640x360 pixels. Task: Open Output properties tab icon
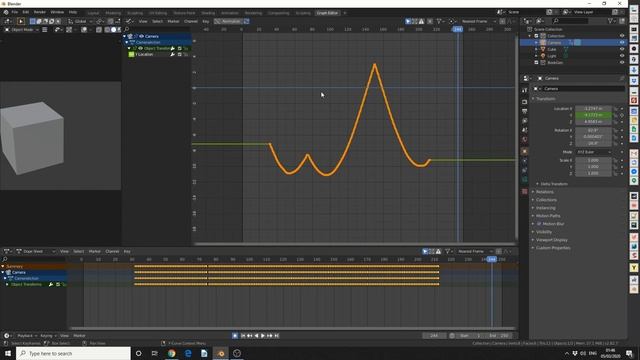pyautogui.click(x=524, y=111)
